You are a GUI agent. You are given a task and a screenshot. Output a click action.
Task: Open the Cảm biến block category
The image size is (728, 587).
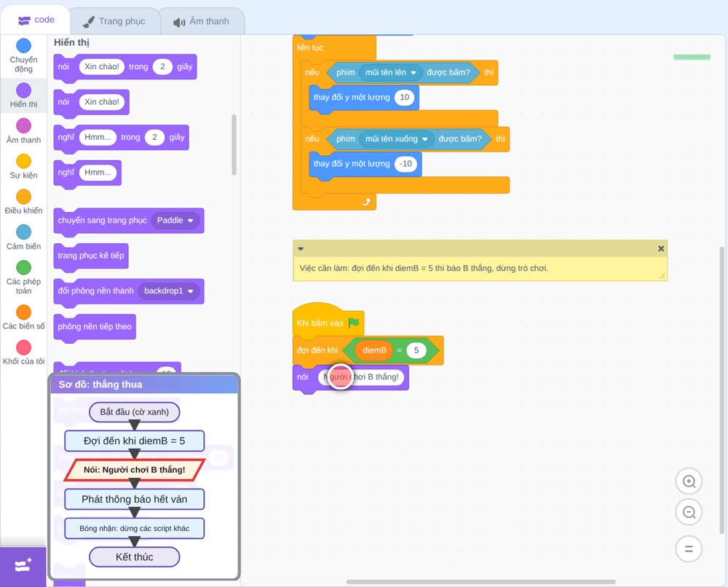(24, 237)
